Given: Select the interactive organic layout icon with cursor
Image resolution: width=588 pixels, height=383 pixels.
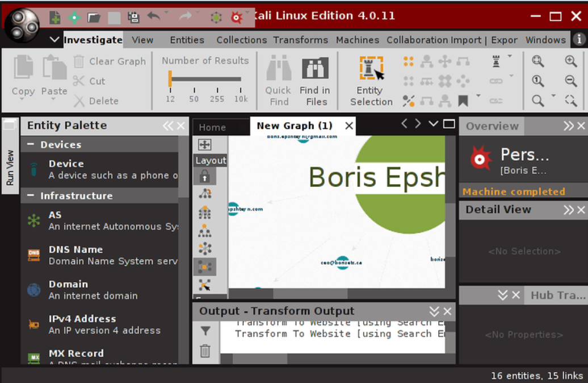Looking at the screenshot, I should [x=205, y=285].
